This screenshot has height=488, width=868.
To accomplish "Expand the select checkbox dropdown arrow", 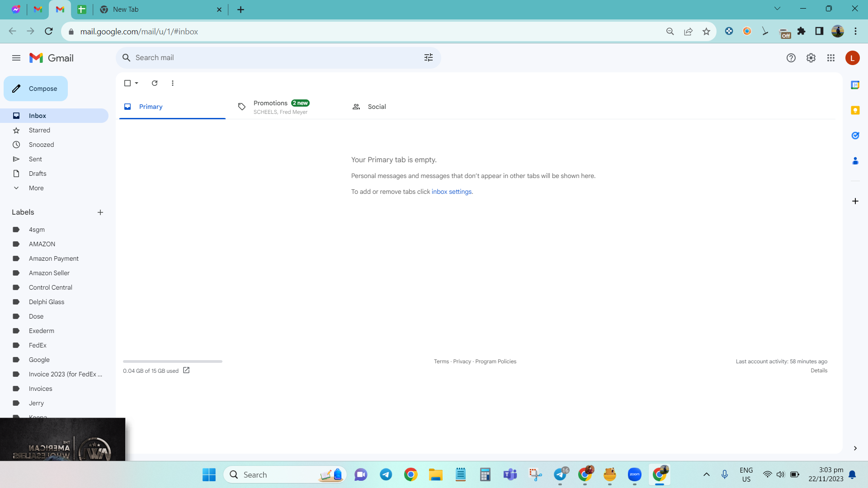I will [x=137, y=83].
